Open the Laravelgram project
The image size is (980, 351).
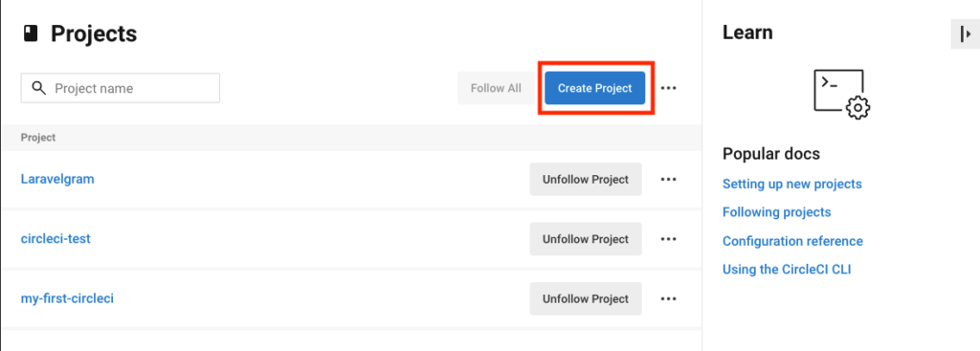point(57,179)
